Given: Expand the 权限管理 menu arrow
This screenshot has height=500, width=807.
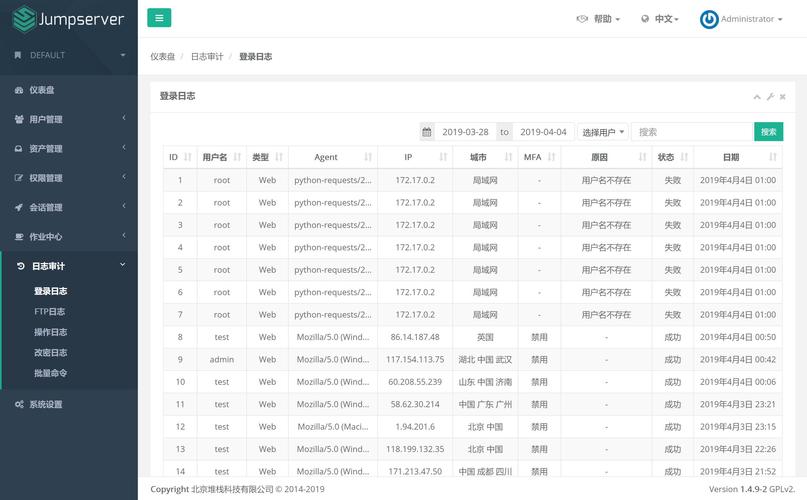Looking at the screenshot, I should pyautogui.click(x=124, y=177).
